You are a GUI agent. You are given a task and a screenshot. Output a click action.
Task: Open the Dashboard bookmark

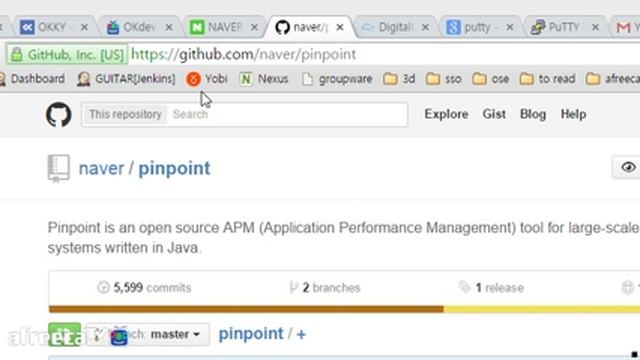pos(32,79)
